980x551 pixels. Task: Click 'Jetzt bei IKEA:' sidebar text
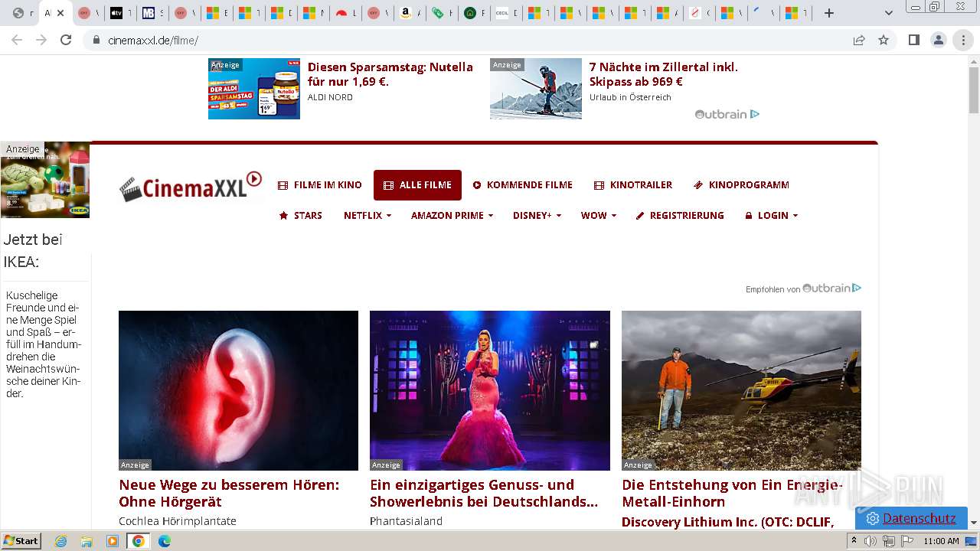[33, 251]
